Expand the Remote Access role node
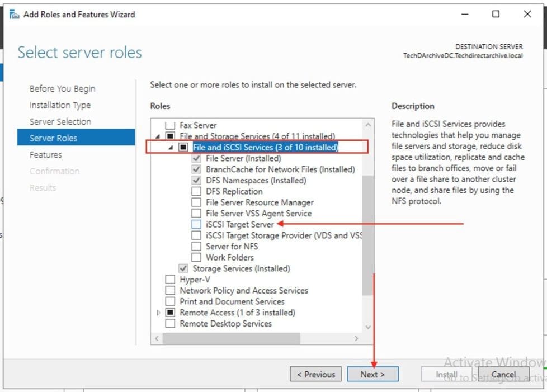Image resolution: width=547 pixels, height=392 pixels. [158, 313]
